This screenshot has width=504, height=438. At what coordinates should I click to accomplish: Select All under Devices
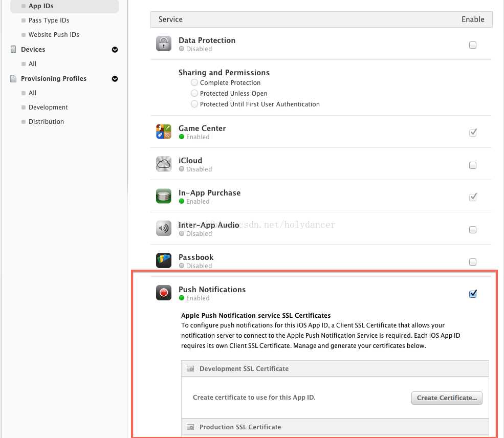click(32, 63)
